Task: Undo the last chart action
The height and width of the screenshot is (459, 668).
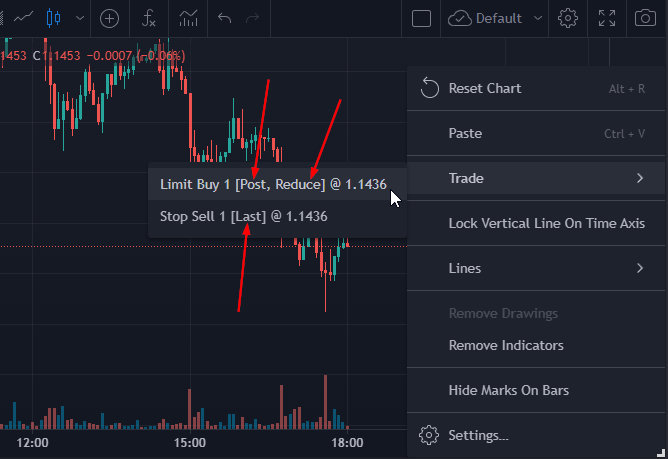Action: pos(225,18)
